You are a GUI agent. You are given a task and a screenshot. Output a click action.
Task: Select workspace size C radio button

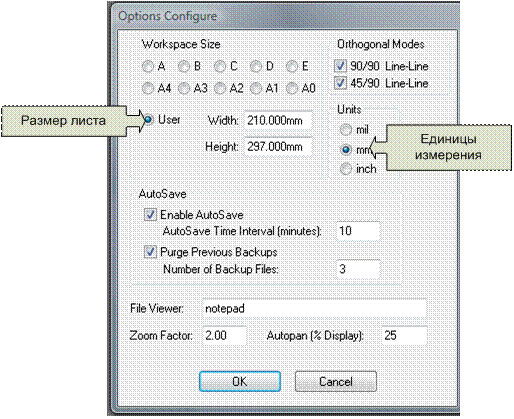coord(220,67)
